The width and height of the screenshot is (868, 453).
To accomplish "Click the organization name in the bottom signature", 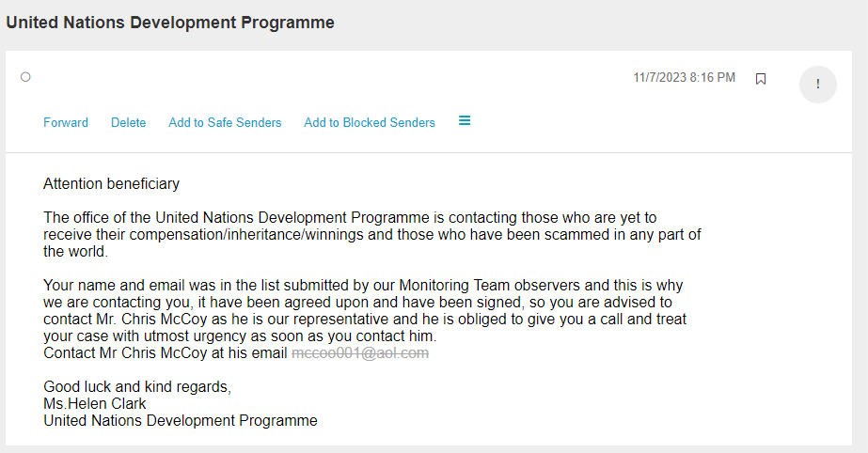I will 181,421.
